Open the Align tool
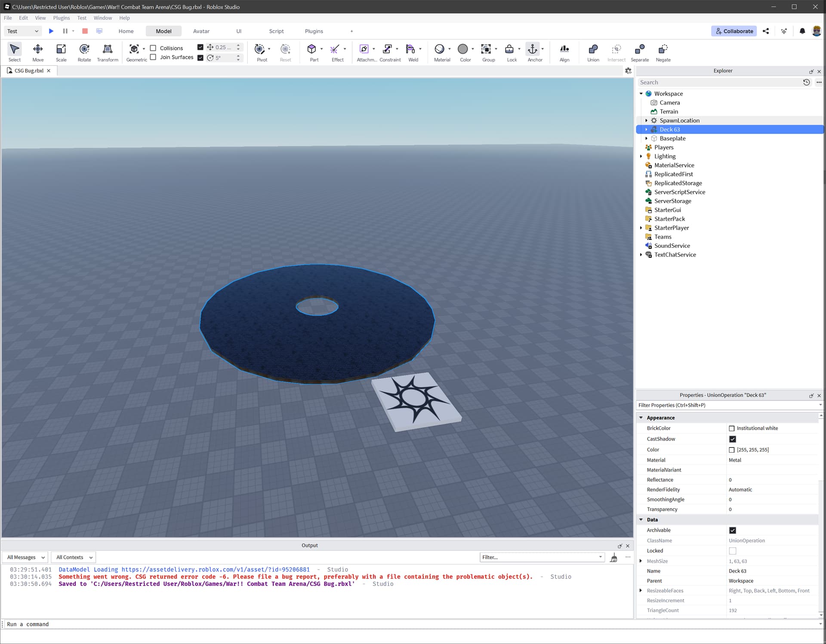This screenshot has height=644, width=826. tap(564, 49)
